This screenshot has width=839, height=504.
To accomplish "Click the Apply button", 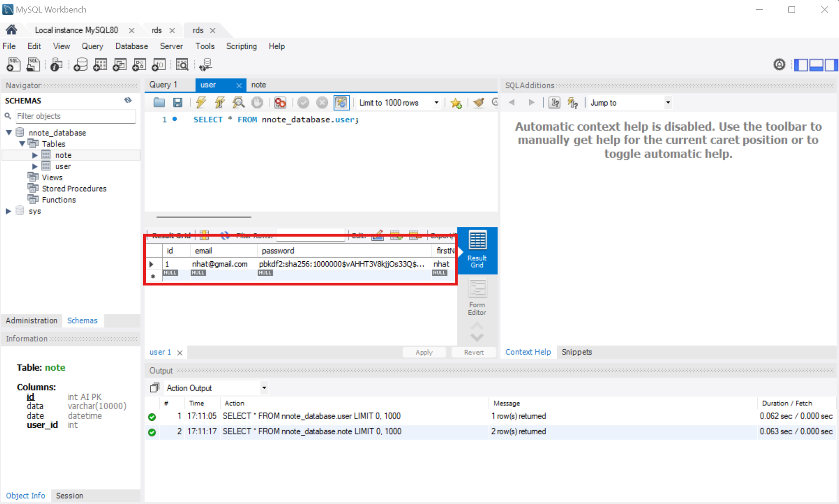I will coord(424,352).
